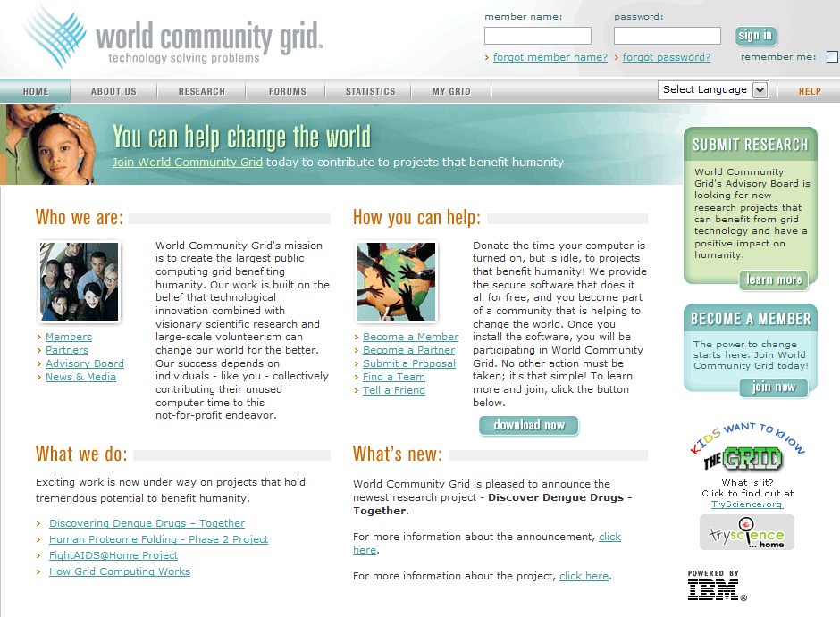Open the Statistics navigation tab
This screenshot has width=840, height=617.
tap(370, 91)
